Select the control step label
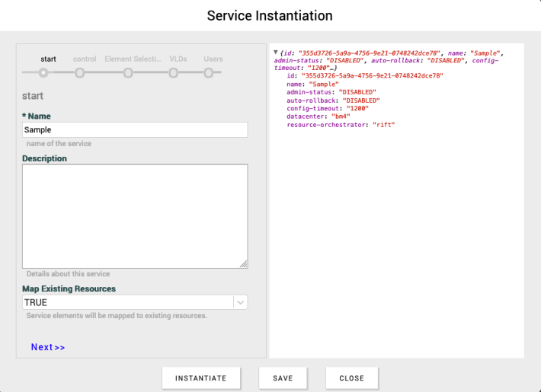Screen dimensions: 541x392 tap(85, 59)
